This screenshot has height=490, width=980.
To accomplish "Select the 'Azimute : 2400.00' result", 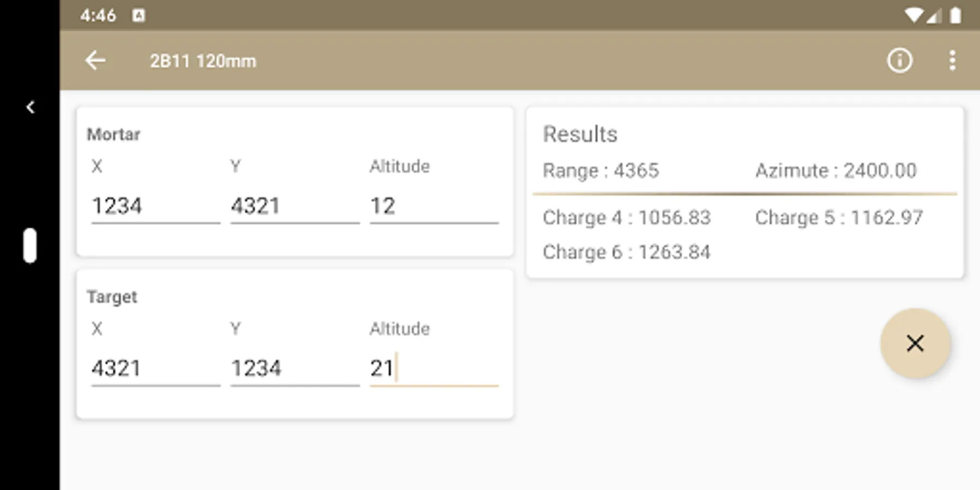I will [x=836, y=171].
